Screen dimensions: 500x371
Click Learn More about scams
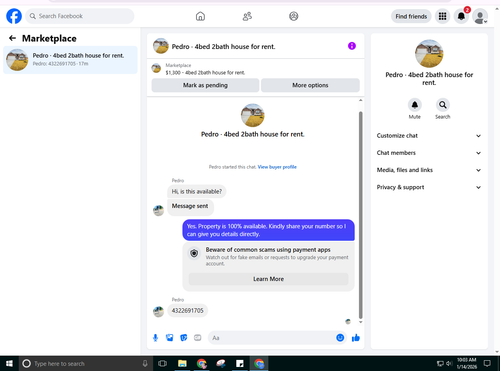tap(268, 279)
